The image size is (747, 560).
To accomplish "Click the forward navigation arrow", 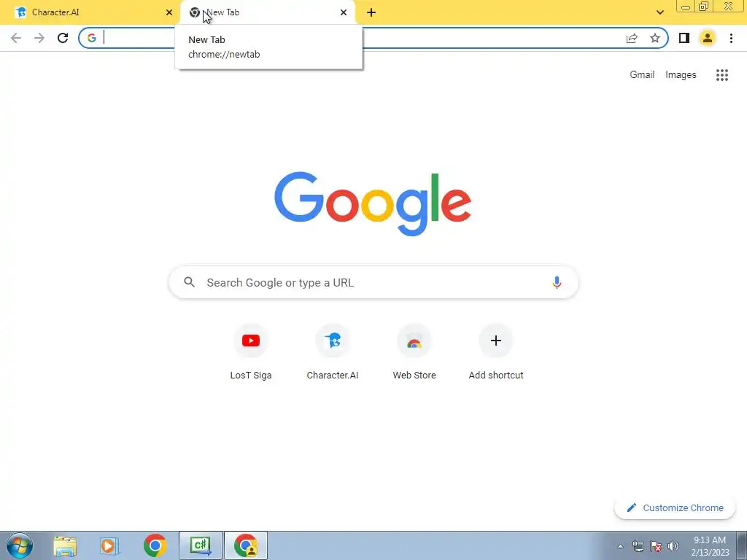I will pyautogui.click(x=39, y=38).
